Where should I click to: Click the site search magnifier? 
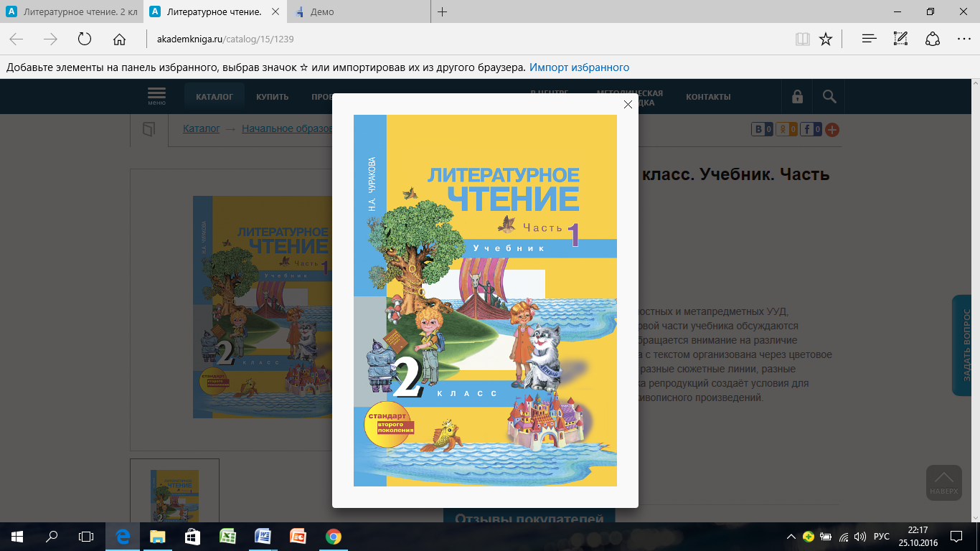pyautogui.click(x=829, y=96)
